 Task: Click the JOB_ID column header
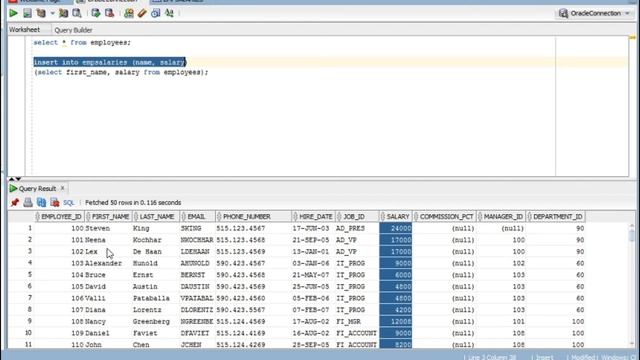(357, 217)
